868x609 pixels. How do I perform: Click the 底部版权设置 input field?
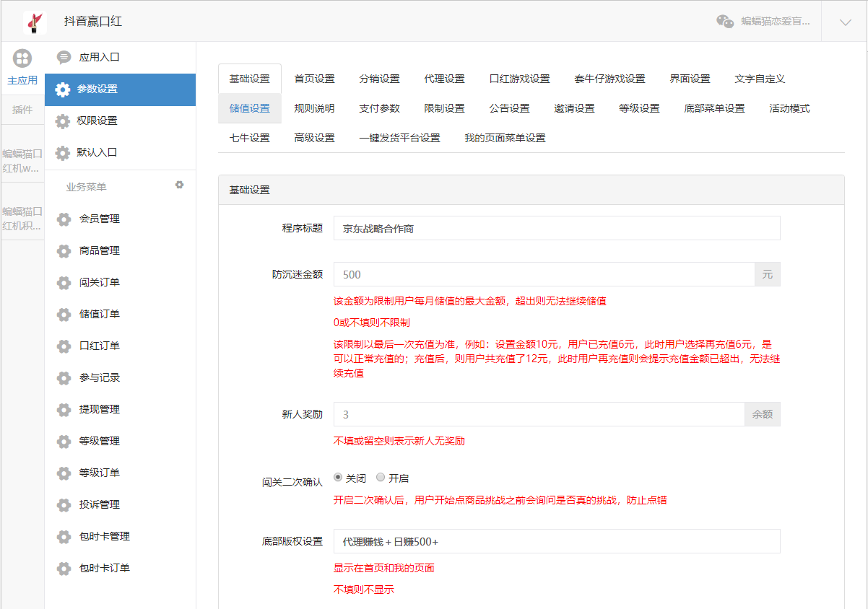pyautogui.click(x=557, y=541)
